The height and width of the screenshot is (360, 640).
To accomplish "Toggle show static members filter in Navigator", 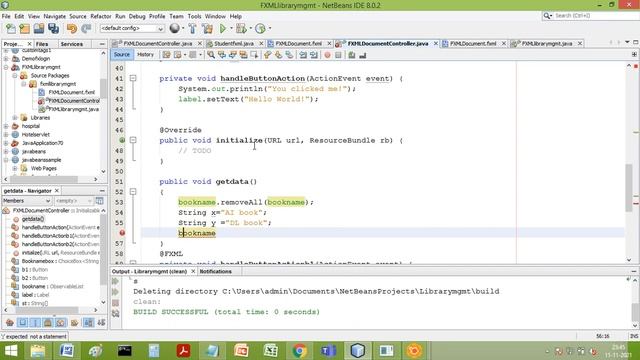I will pyautogui.click(x=35, y=323).
